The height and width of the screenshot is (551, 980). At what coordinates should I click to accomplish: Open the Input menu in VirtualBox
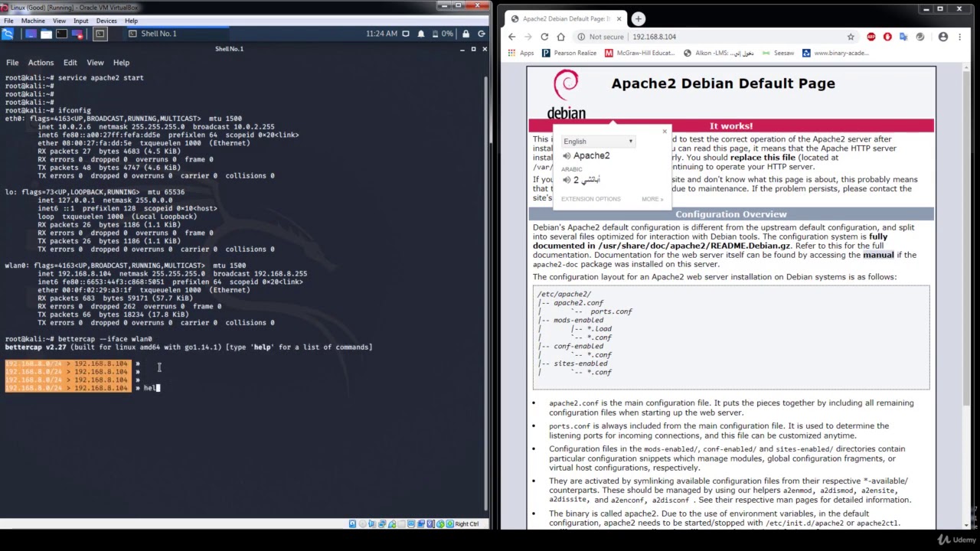point(80,21)
